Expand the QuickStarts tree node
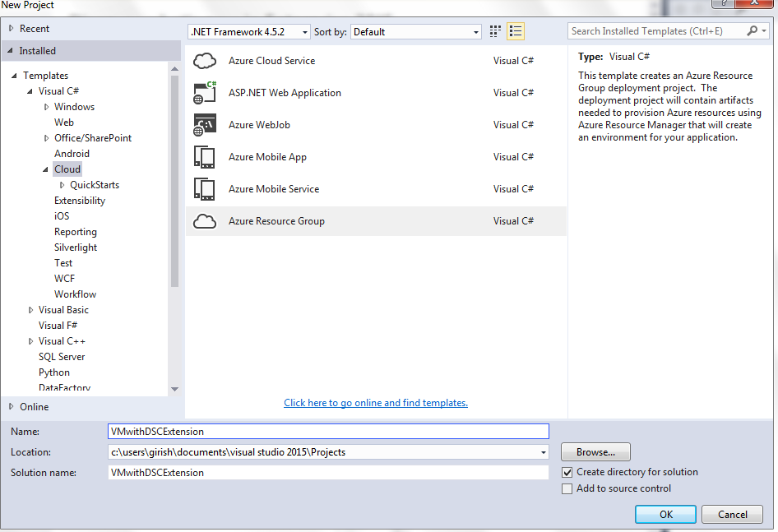The image size is (778, 532). 62,185
